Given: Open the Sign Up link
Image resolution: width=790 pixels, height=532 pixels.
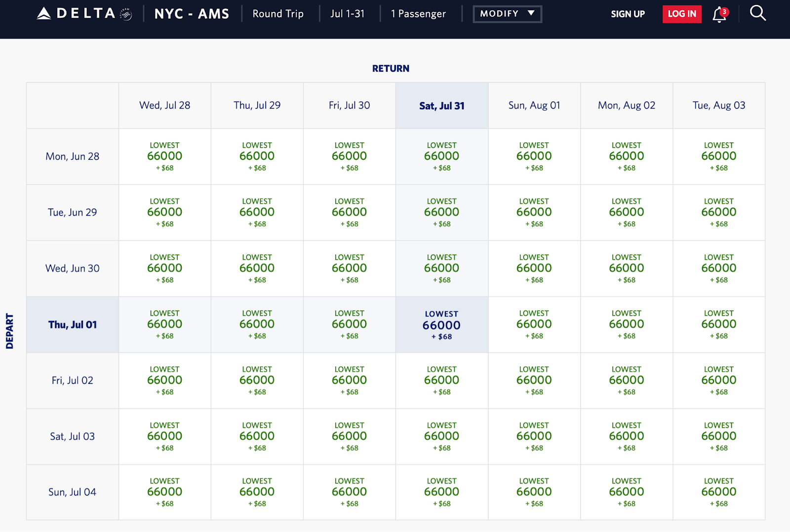Looking at the screenshot, I should (628, 14).
